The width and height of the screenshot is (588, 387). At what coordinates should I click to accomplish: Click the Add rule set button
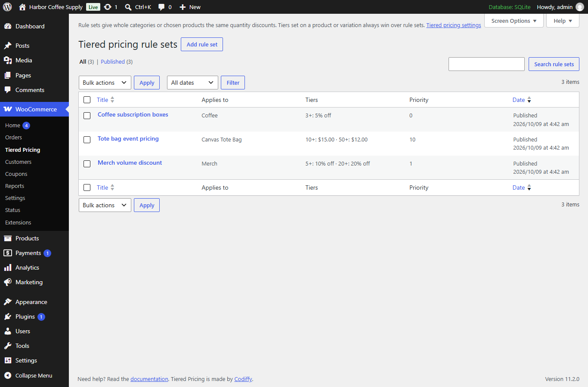pyautogui.click(x=202, y=44)
